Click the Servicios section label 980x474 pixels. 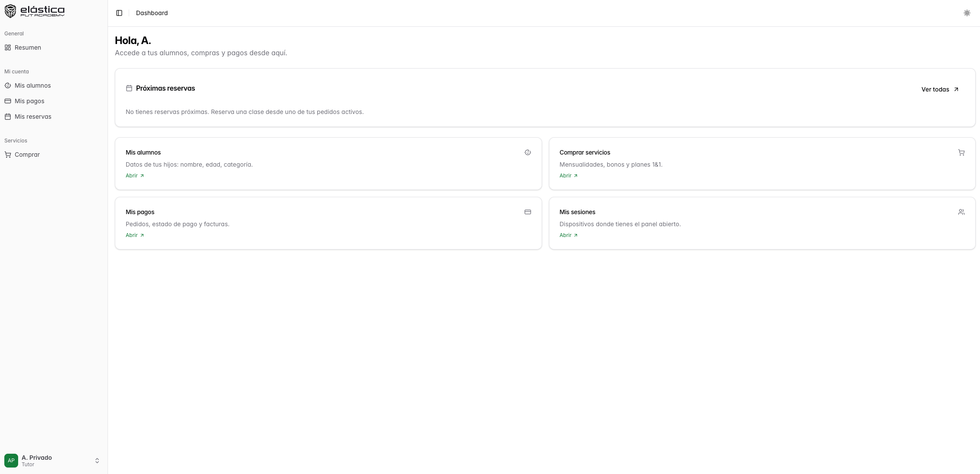pos(16,141)
